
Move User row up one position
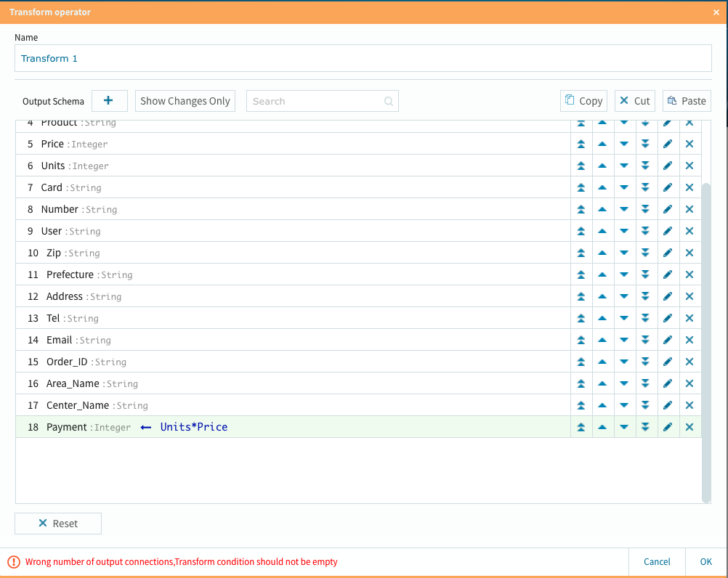point(602,231)
